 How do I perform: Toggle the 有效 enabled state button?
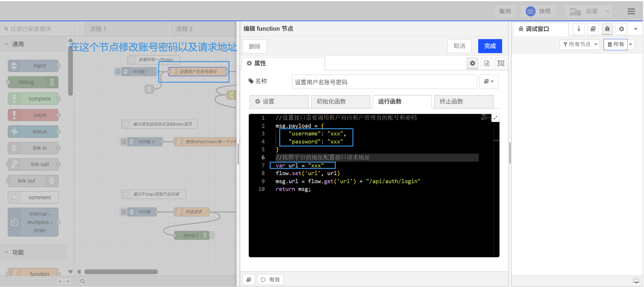[270, 280]
